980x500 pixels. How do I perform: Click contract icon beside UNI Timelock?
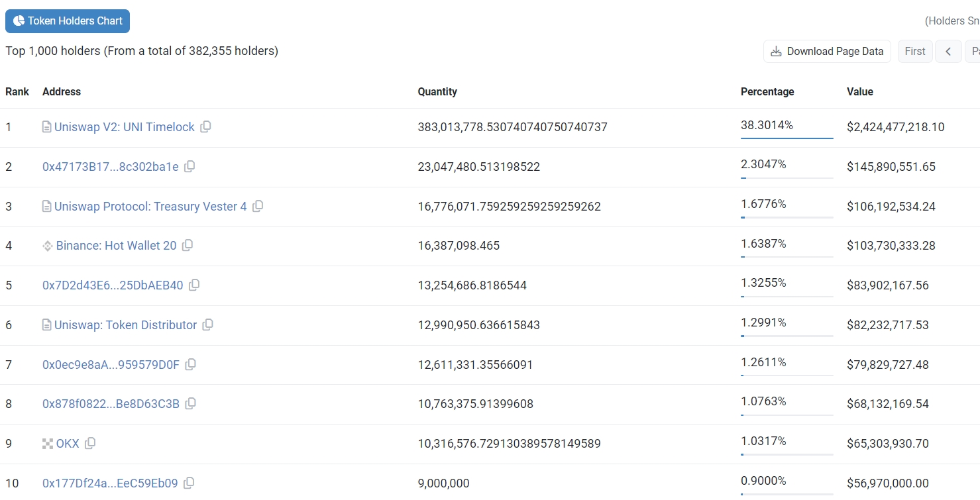(x=46, y=126)
